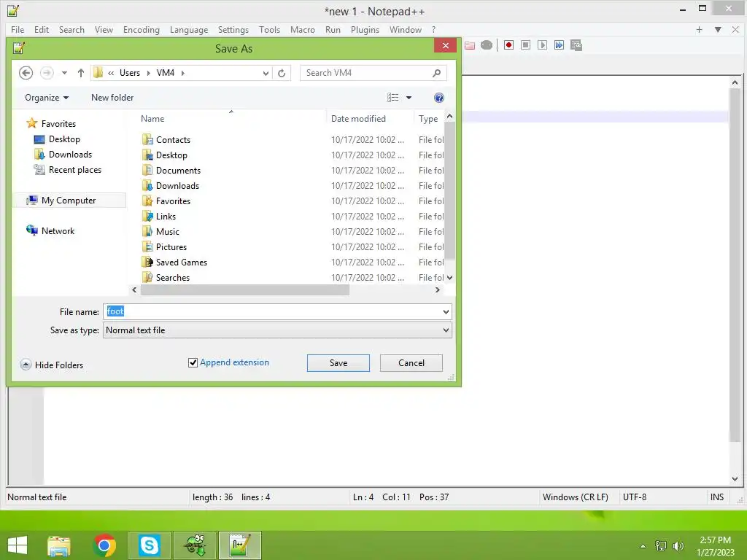This screenshot has width=747, height=560.
Task: Click the Stop Recording macro icon
Action: pos(525,45)
